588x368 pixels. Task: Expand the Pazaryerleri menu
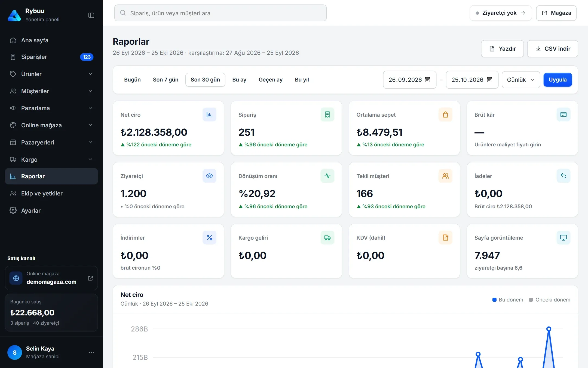pyautogui.click(x=51, y=142)
